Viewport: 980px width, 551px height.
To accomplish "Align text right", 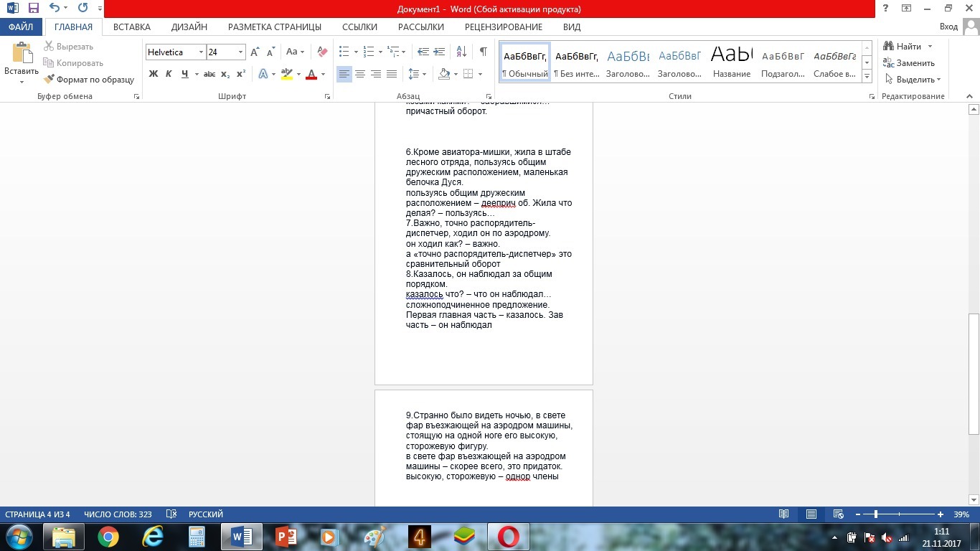I will tap(376, 74).
